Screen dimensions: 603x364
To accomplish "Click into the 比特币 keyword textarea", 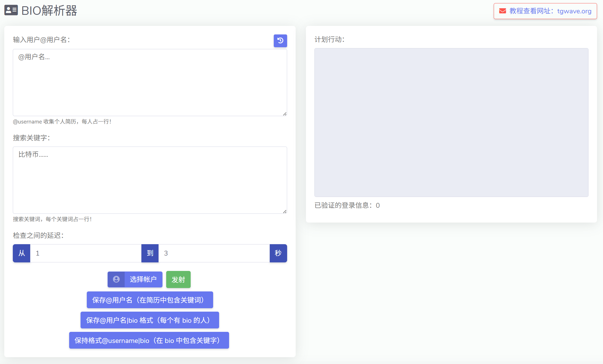I will click(x=150, y=180).
